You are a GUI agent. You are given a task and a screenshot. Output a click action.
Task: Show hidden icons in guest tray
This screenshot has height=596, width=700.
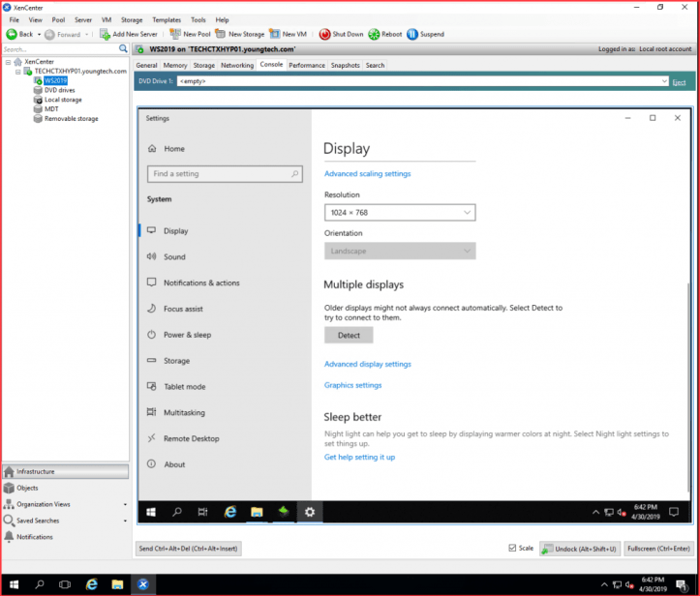595,512
